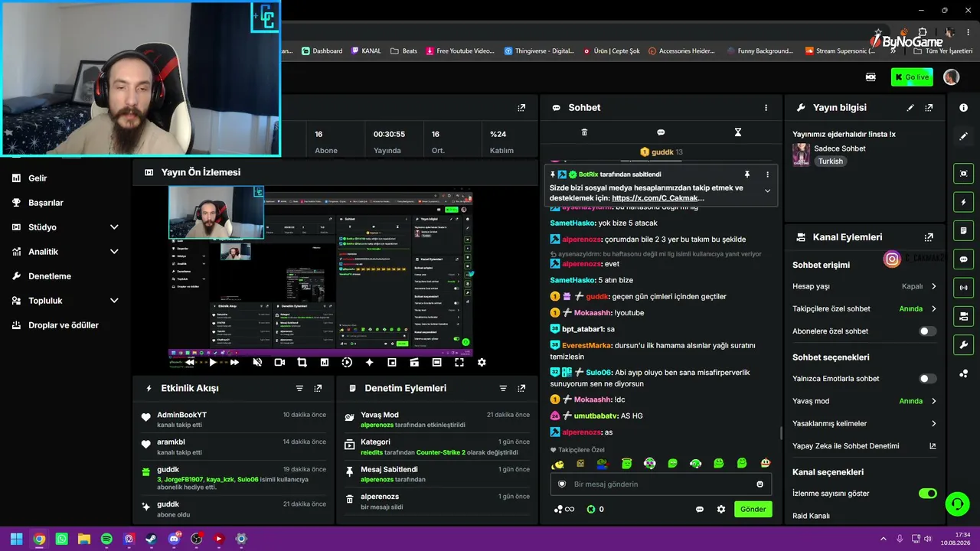Open the Beats bookmark folder
The height and width of the screenshot is (551, 980).
(403, 51)
